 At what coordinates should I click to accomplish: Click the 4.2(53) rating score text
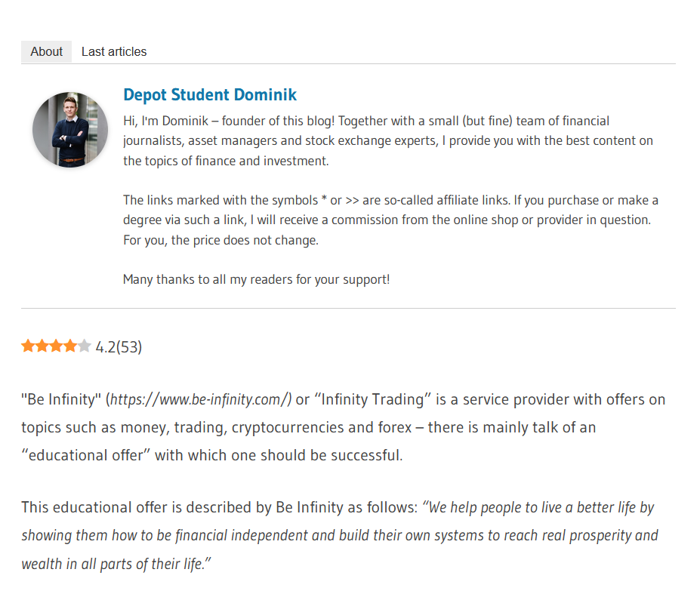tap(119, 347)
